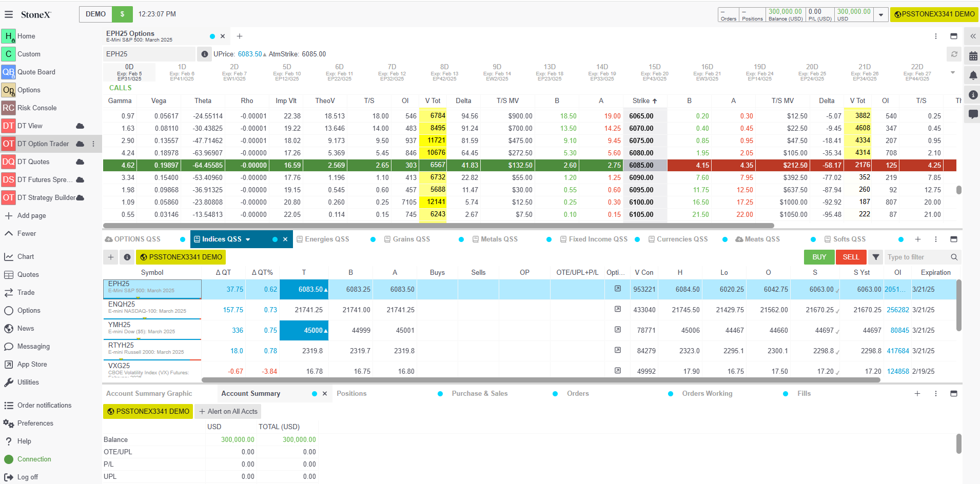Toggle link dot on Orders tab
The image size is (980, 484).
(671, 394)
